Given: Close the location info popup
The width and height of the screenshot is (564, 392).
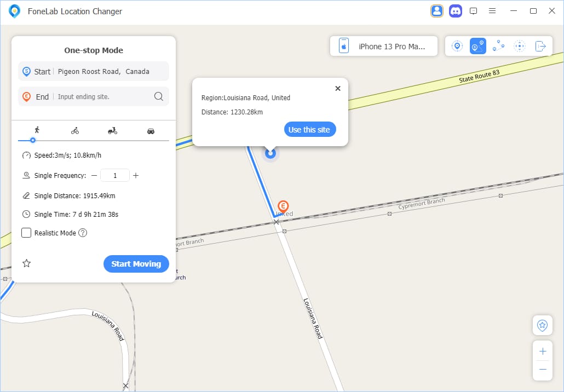Looking at the screenshot, I should point(338,89).
